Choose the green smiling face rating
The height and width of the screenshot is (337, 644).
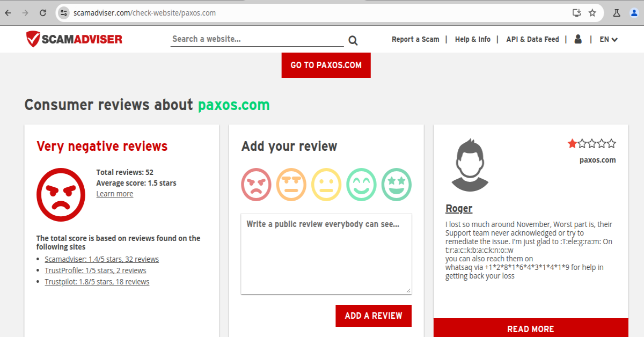coord(361,184)
